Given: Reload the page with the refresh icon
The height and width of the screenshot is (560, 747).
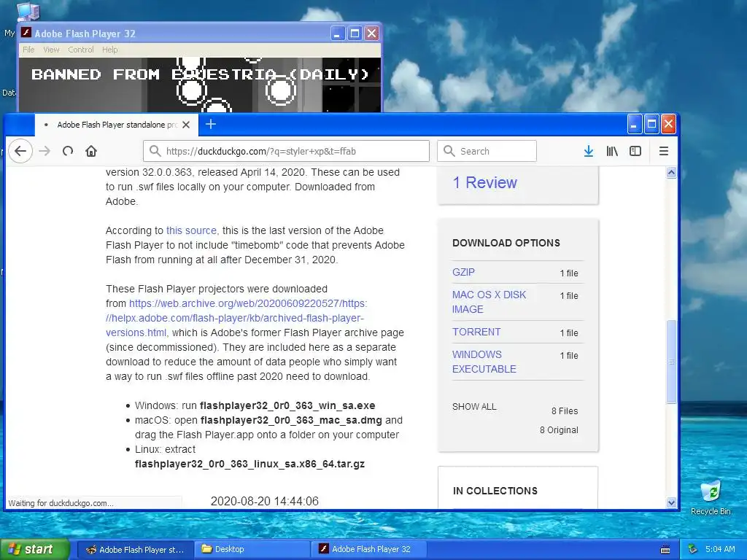Looking at the screenshot, I should point(68,151).
